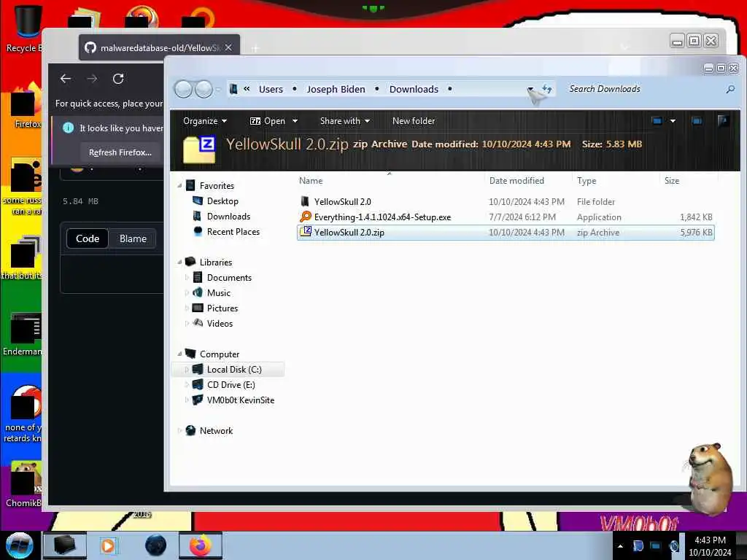Sort files by Date modified column
The width and height of the screenshot is (747, 560).
pos(528,181)
